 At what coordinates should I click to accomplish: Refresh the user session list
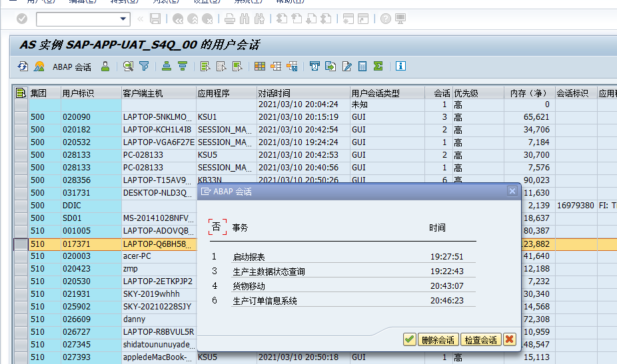coord(23,66)
